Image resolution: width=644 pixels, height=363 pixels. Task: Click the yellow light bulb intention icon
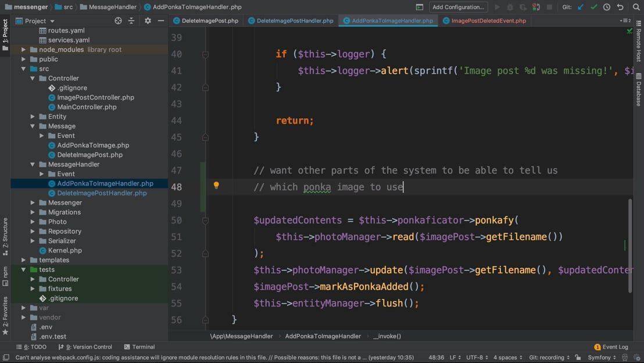[216, 186]
